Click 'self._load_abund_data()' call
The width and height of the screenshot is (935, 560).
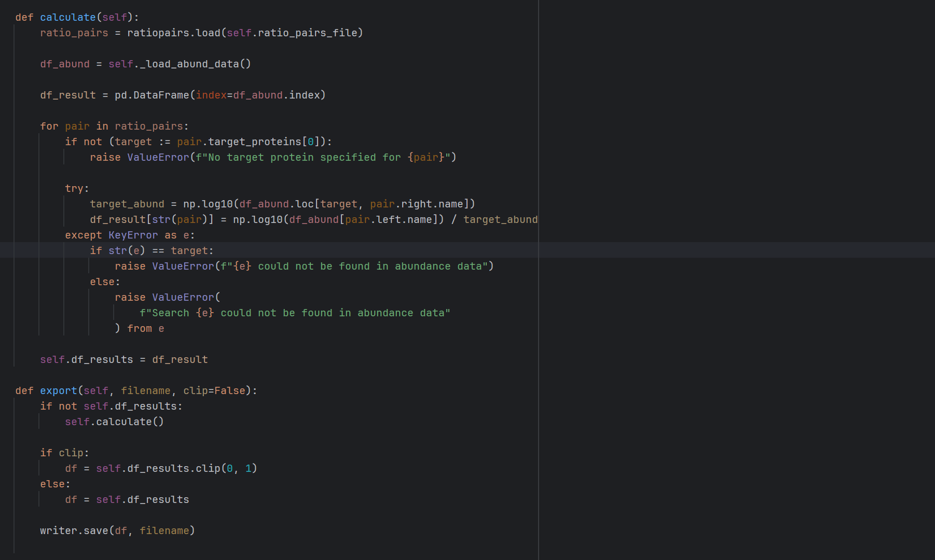point(180,64)
